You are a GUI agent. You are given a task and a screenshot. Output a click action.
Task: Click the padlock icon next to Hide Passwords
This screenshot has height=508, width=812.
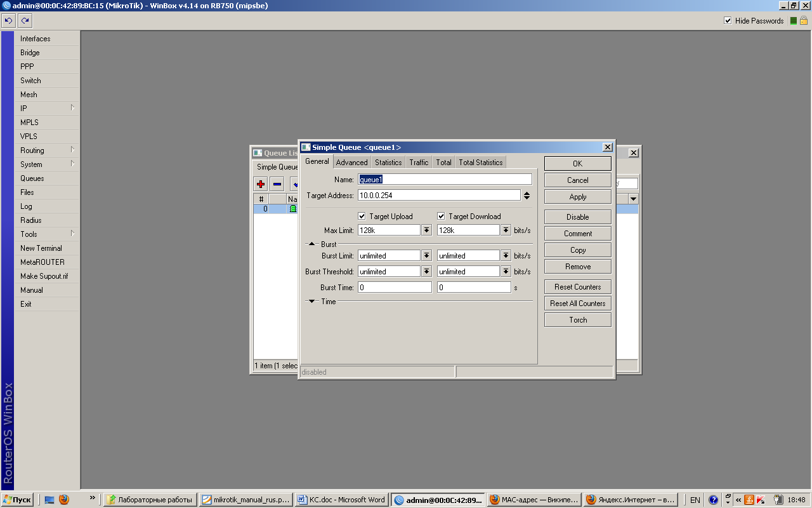(803, 21)
